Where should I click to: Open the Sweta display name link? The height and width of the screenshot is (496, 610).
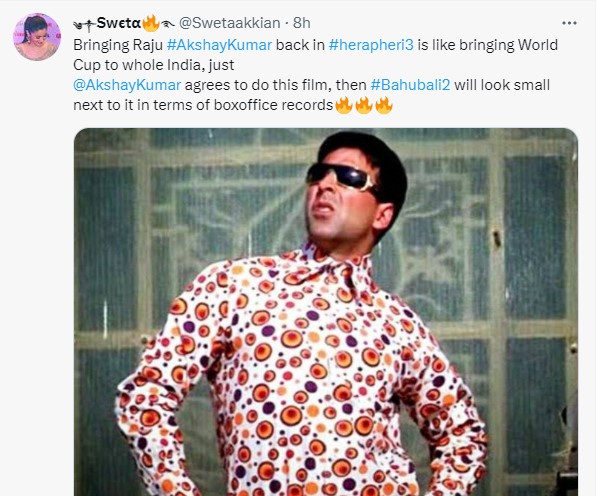coord(118,21)
